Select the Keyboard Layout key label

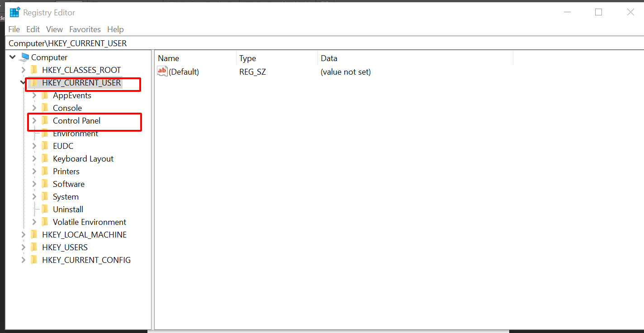click(83, 159)
